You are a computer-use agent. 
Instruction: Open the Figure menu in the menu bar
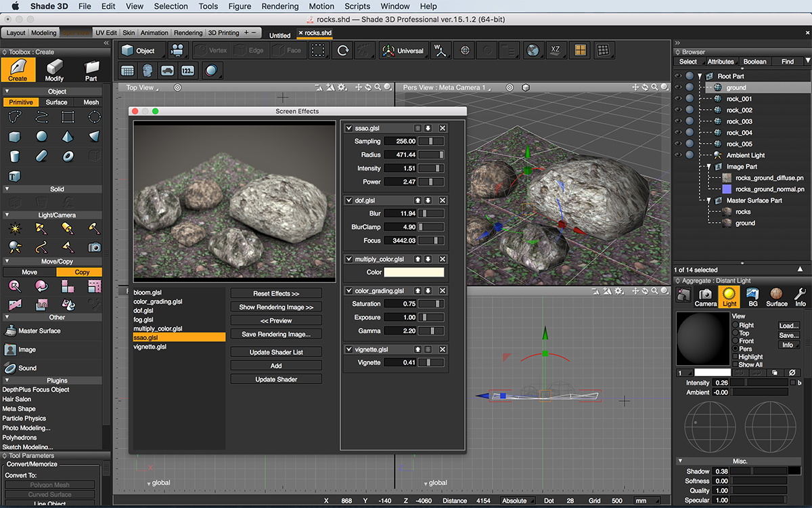coord(240,6)
